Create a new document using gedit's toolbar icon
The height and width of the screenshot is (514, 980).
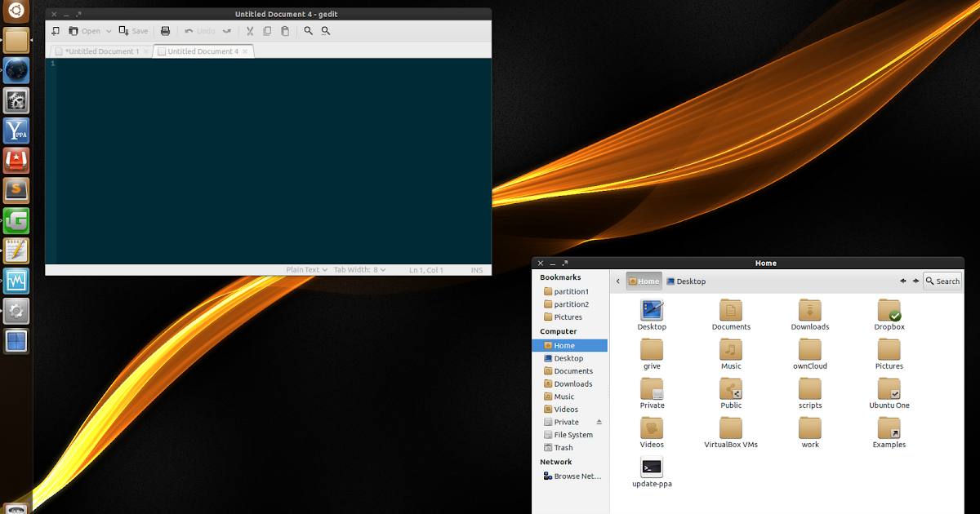(x=55, y=30)
